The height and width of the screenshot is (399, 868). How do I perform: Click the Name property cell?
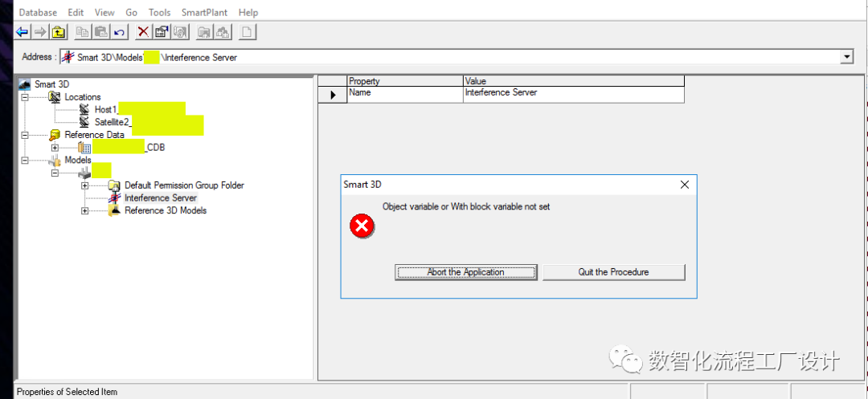pos(405,95)
